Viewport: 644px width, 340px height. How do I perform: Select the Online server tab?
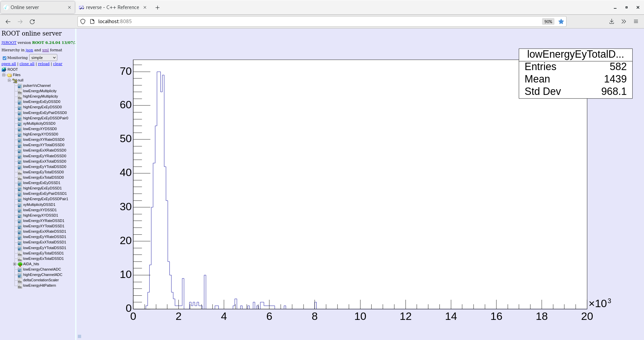click(x=38, y=7)
